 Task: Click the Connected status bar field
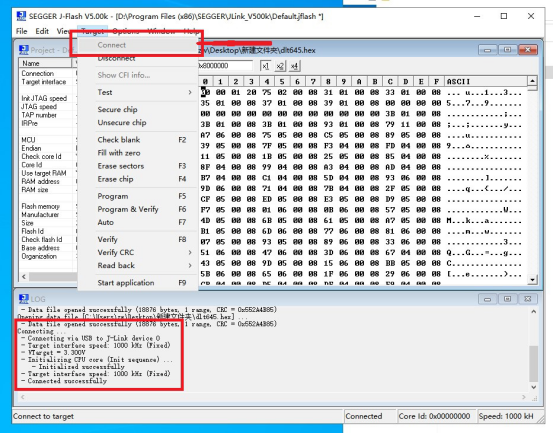click(369, 416)
